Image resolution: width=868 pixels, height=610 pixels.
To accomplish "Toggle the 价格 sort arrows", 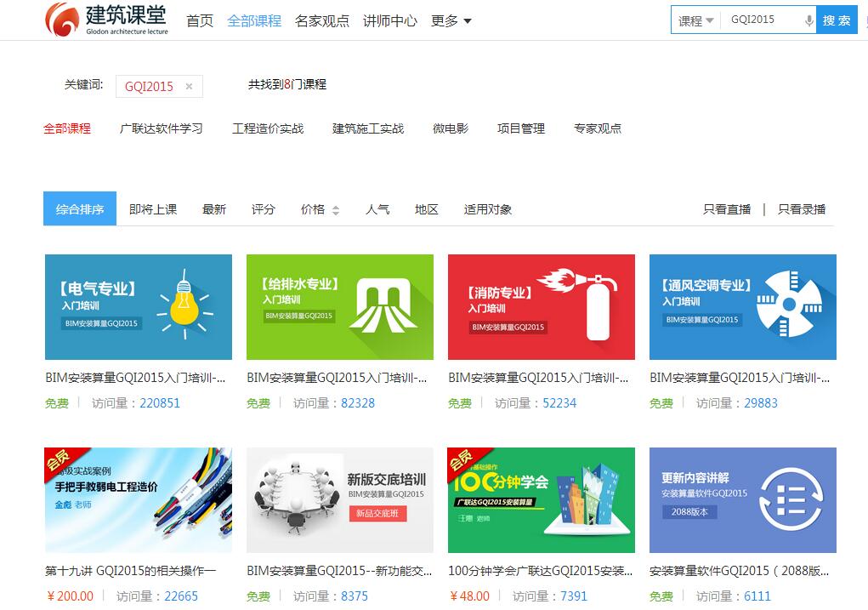I will click(x=336, y=210).
